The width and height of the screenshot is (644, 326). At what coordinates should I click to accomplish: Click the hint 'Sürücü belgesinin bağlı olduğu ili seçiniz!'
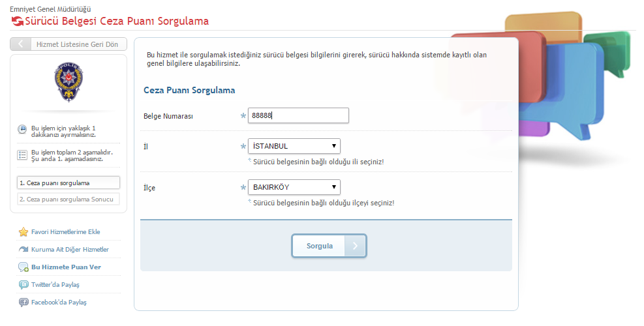click(318, 162)
